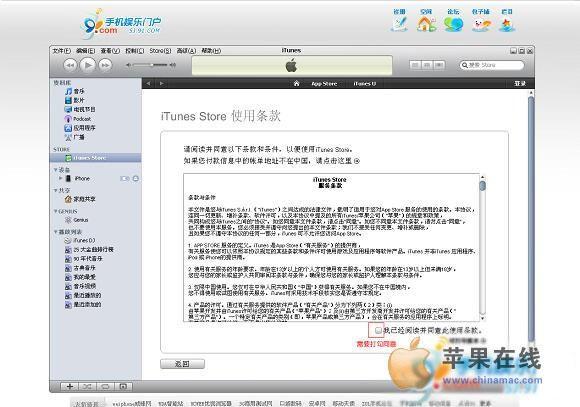The image size is (580, 407).
Task: Open the 电视节目 TV shows library
Action: (x=80, y=110)
